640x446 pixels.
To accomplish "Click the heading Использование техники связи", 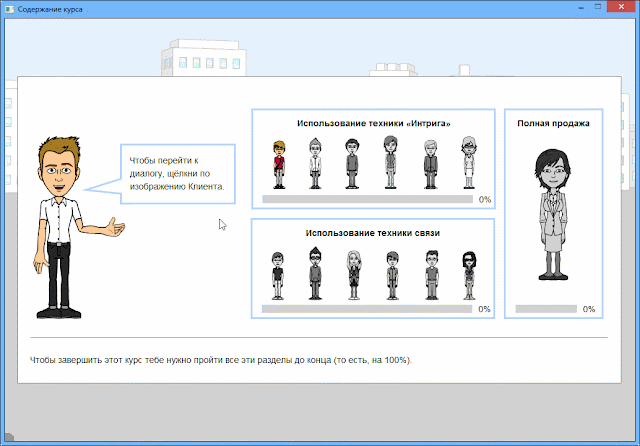I will [373, 233].
